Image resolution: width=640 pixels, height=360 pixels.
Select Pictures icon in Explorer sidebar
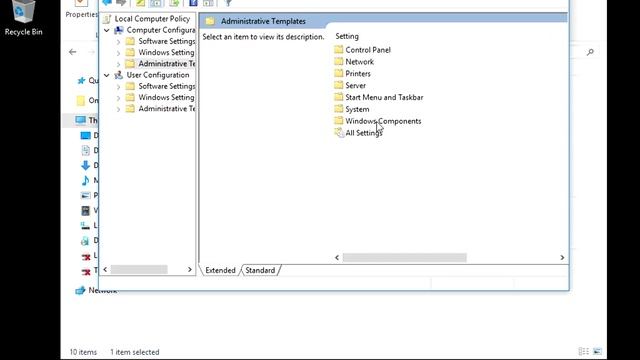85,196
